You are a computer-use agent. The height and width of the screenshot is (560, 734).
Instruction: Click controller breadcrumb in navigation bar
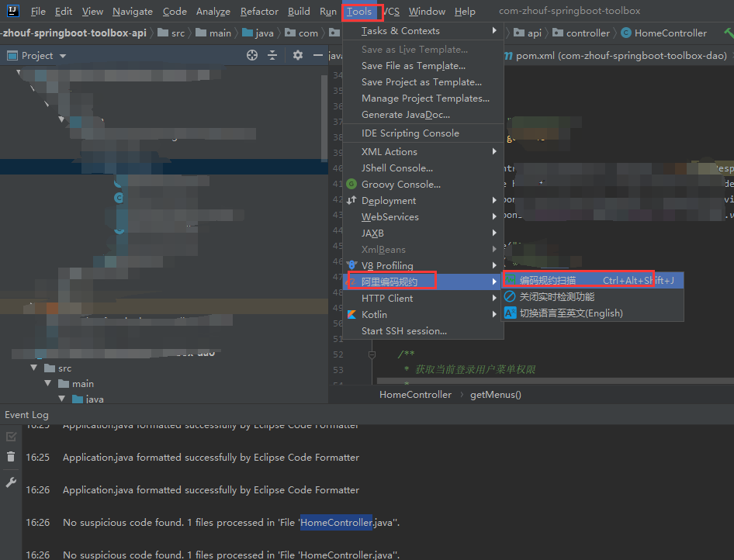click(581, 33)
